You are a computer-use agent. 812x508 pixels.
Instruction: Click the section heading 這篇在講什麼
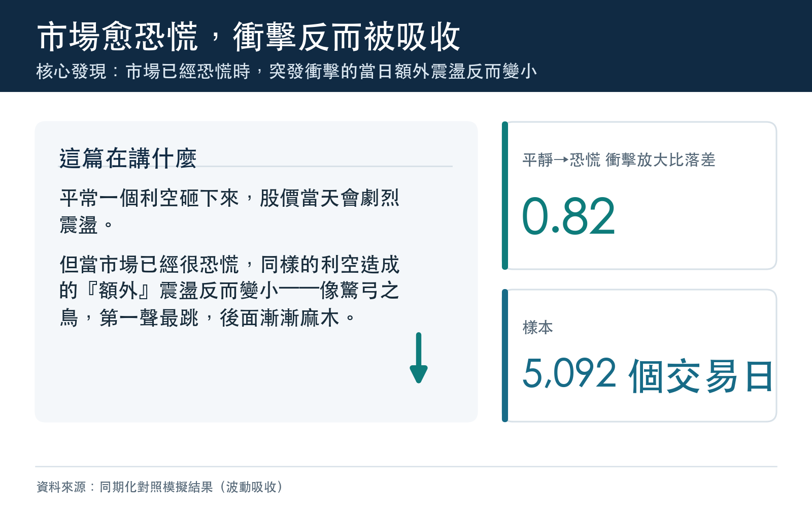(128, 158)
